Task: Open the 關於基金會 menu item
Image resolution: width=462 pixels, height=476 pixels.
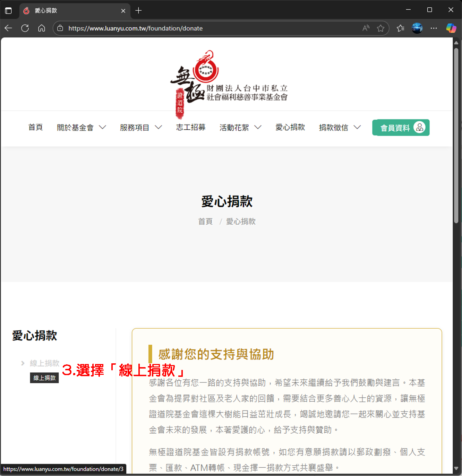Action: point(75,128)
